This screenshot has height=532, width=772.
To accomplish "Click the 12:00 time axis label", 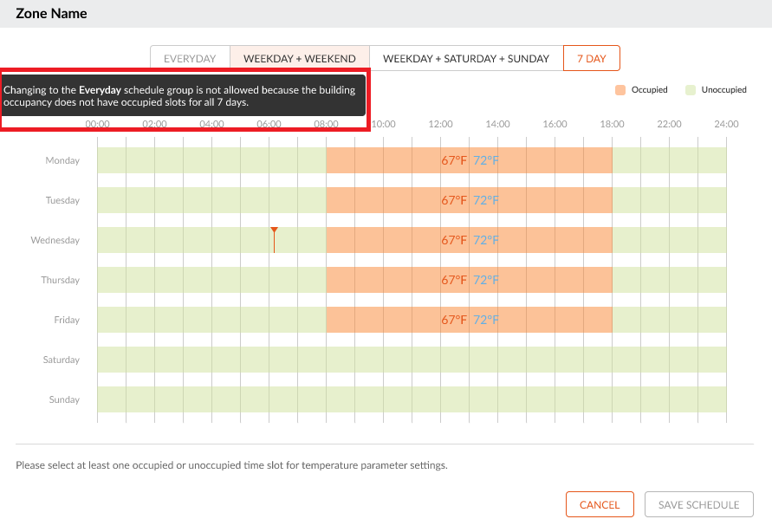I will click(x=441, y=124).
